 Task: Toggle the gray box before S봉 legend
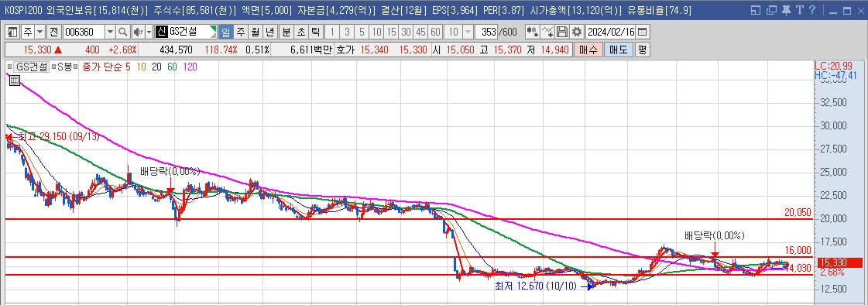tap(53, 67)
